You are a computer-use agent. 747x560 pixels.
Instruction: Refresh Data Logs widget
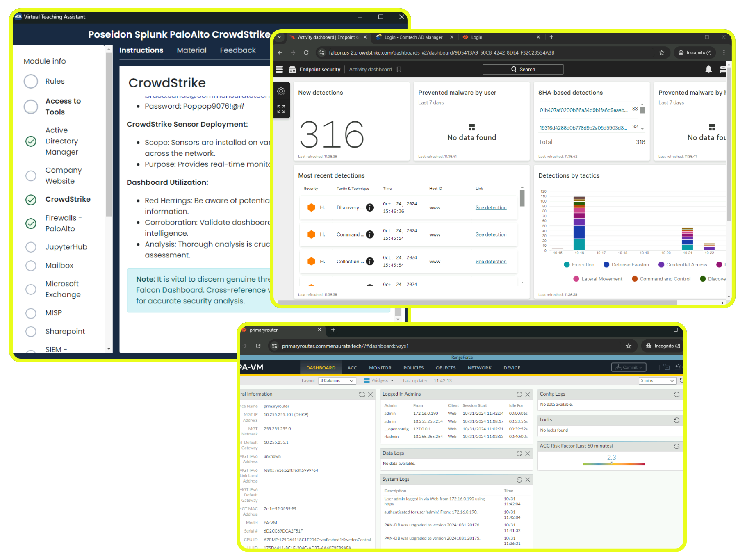(519, 453)
